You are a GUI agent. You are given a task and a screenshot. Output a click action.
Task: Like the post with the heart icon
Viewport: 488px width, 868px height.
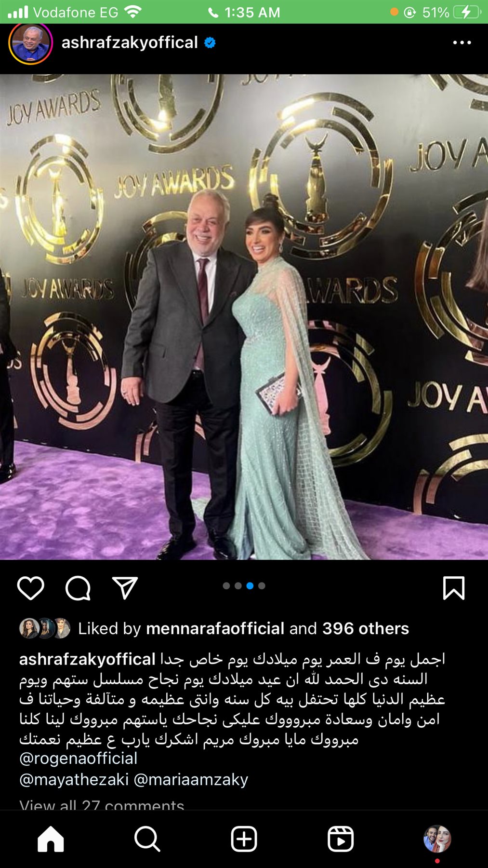31,588
